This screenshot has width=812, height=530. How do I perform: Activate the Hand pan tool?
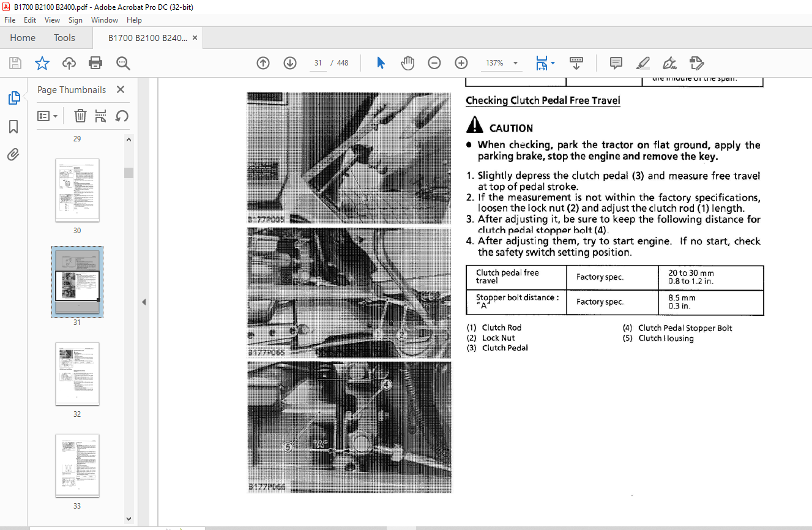pos(408,63)
